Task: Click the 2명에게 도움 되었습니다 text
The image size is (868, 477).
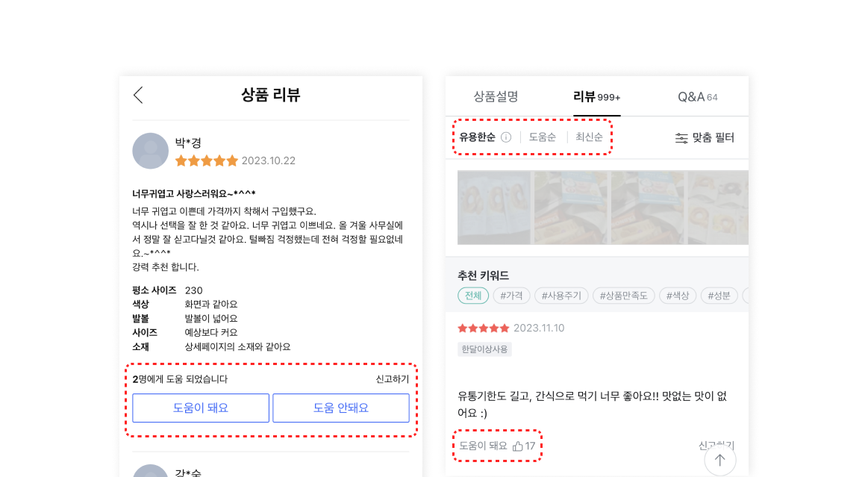Action: coord(180,379)
